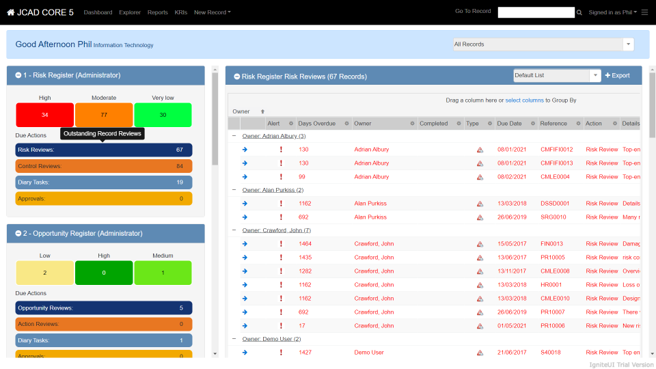Click the Export button

618,76
